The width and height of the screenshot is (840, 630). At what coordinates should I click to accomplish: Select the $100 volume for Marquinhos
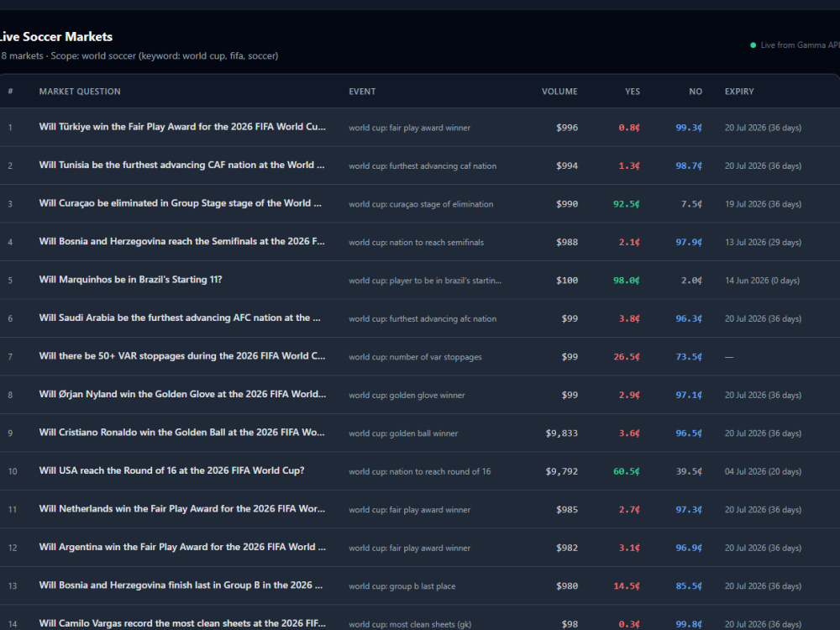(567, 281)
